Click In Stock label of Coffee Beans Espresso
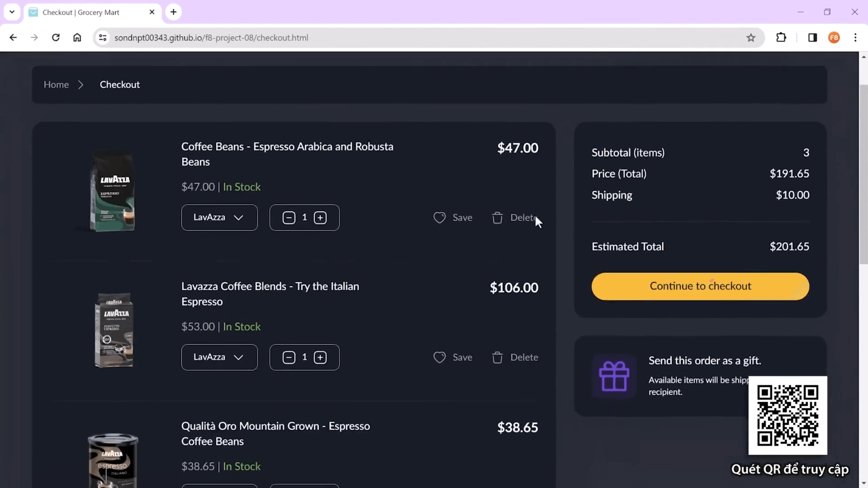This screenshot has width=868, height=488. 242,187
